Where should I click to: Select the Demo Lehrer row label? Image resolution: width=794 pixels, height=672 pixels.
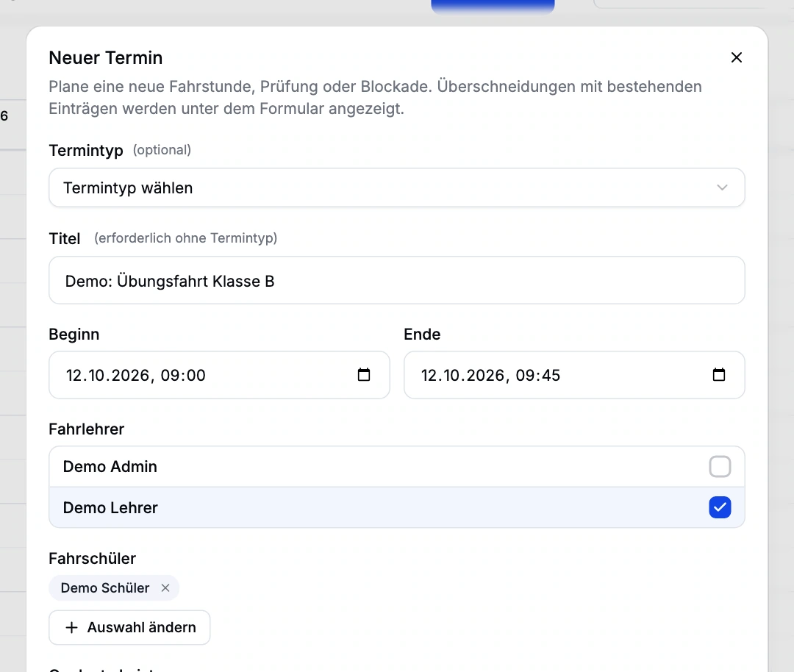(110, 507)
